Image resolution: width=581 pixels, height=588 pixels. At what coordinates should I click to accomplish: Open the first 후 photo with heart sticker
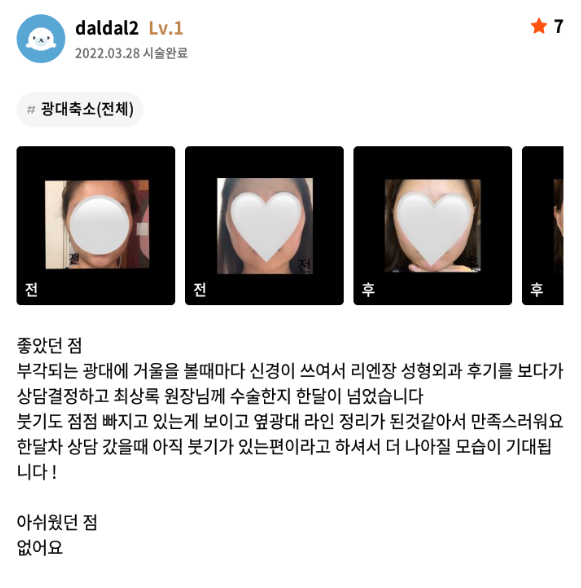click(x=433, y=225)
